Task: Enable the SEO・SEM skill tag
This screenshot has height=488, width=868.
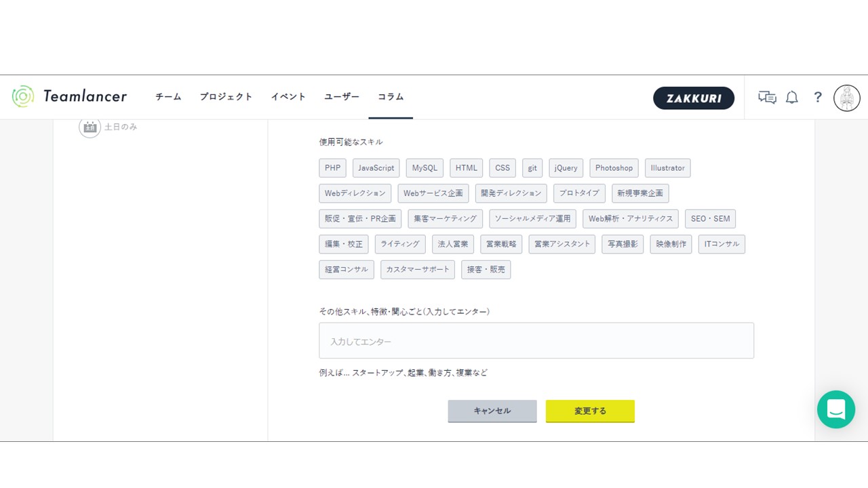Action: pyautogui.click(x=710, y=219)
